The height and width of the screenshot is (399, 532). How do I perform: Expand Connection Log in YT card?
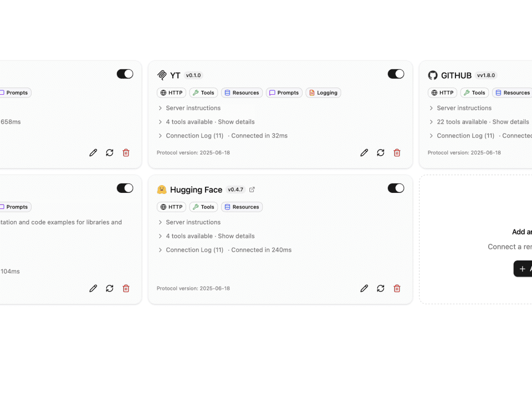[191, 136]
